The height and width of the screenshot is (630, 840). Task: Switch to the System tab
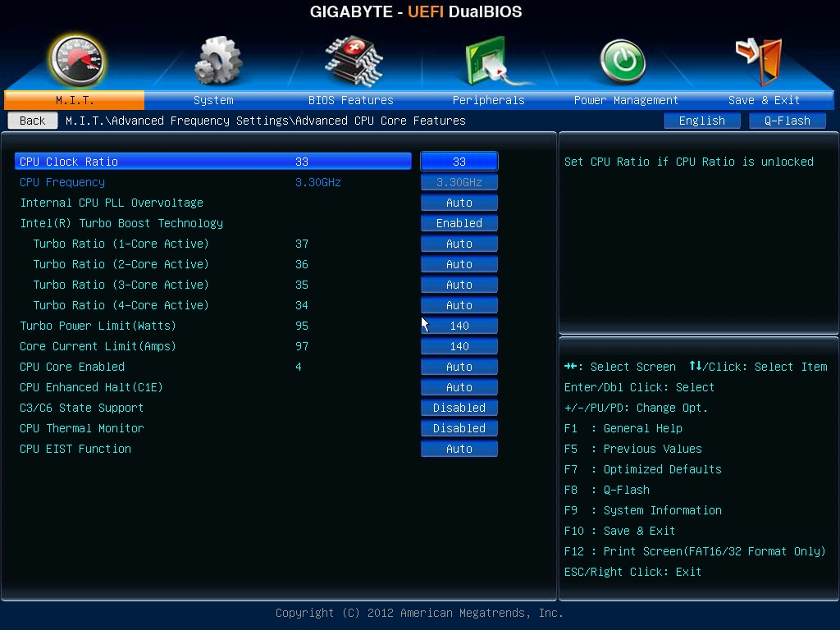click(213, 100)
